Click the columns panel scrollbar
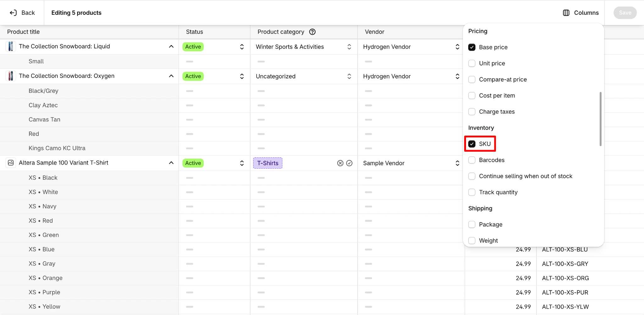 click(600, 119)
